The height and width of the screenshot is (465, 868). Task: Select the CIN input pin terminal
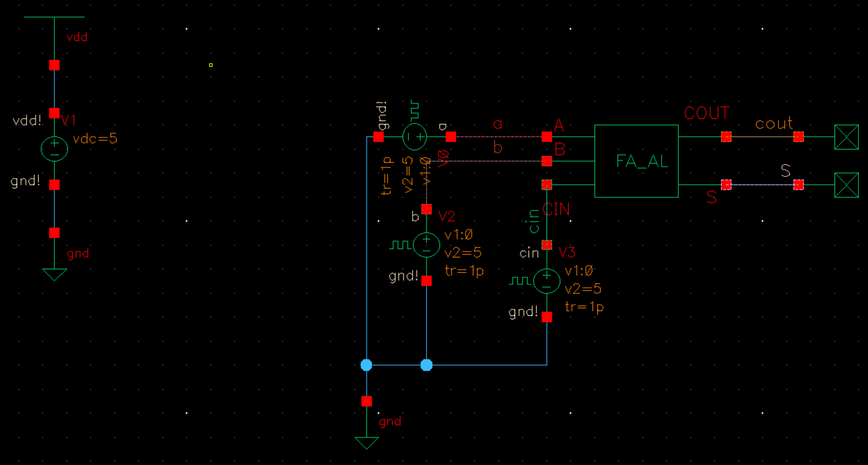pos(547,185)
